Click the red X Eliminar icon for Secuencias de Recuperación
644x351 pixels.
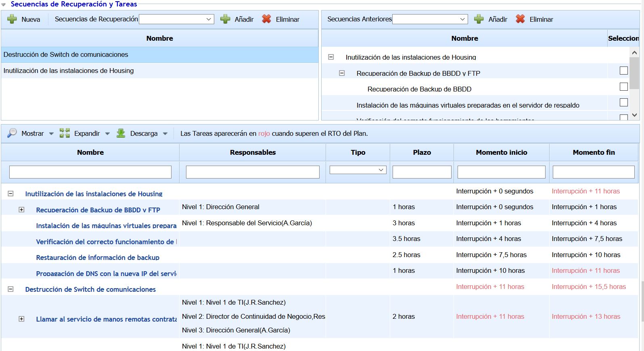click(266, 19)
